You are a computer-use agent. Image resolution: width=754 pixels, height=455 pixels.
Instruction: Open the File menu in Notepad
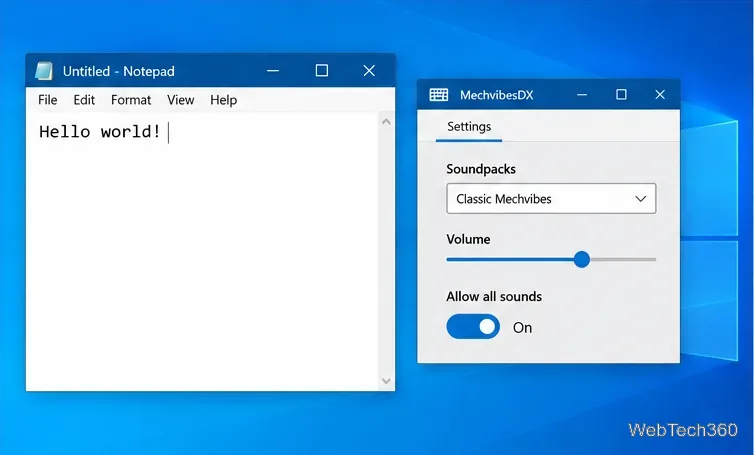(48, 100)
